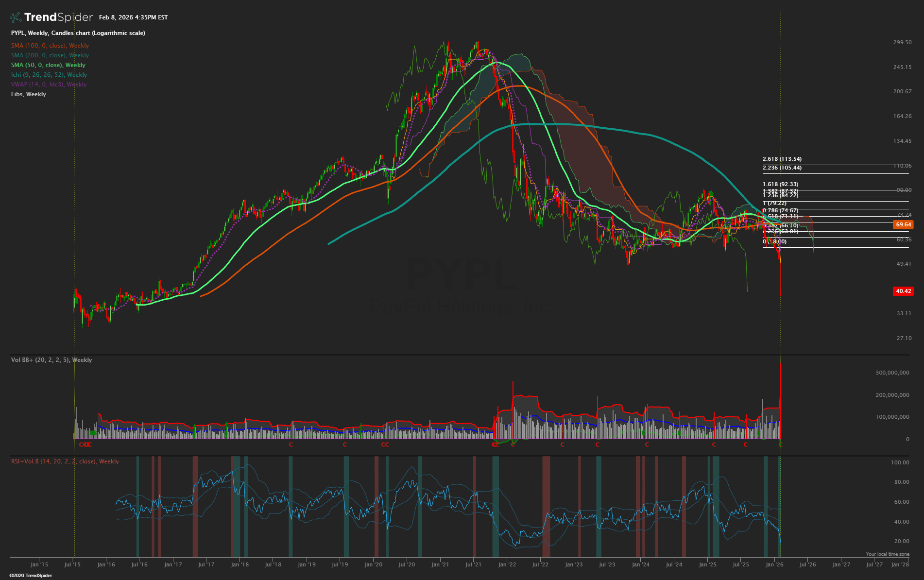Click the 2.236 (105.44) Fibonacci level label
The width and height of the screenshot is (924, 580).
(782, 168)
